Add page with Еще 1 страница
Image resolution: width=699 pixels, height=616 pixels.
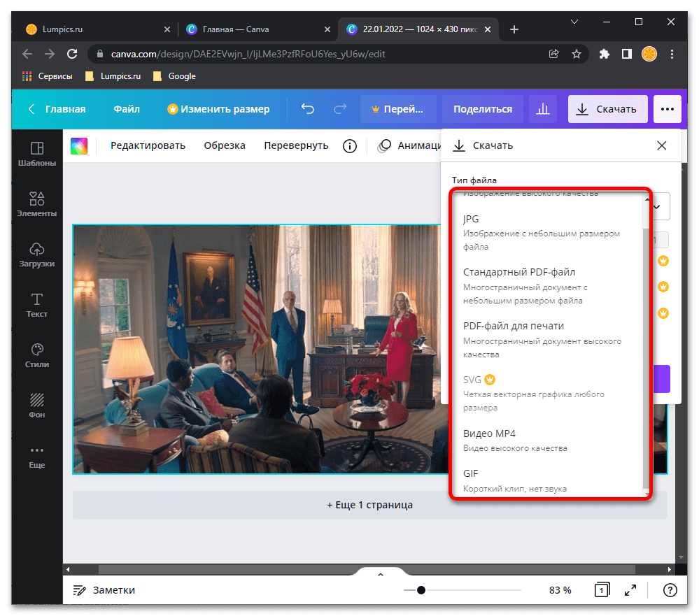click(369, 505)
